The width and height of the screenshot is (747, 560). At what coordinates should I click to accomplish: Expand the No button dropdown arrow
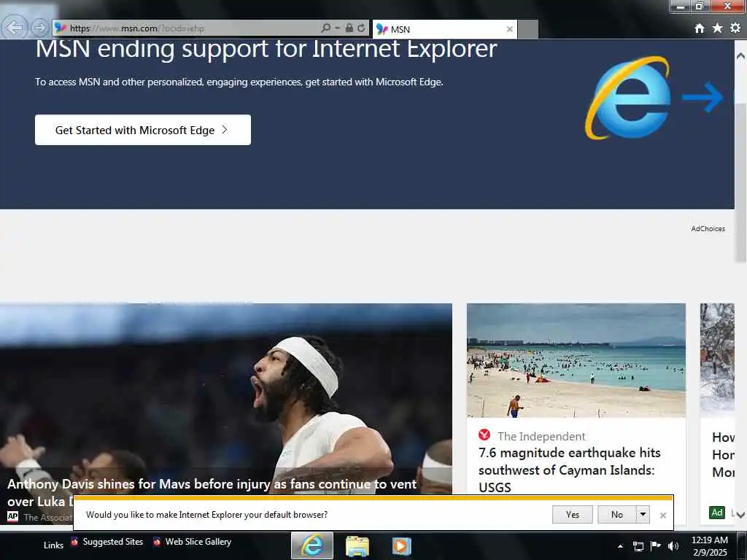point(643,514)
